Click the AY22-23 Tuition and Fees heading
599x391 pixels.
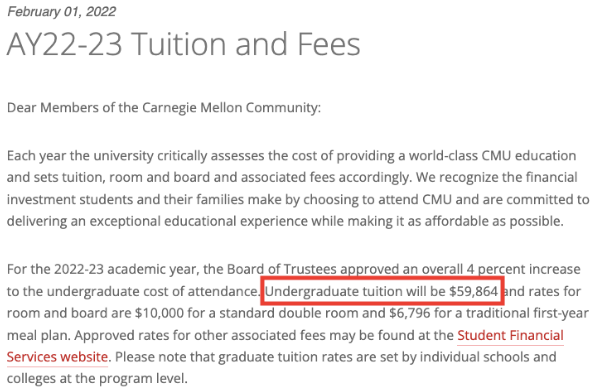[x=184, y=44]
